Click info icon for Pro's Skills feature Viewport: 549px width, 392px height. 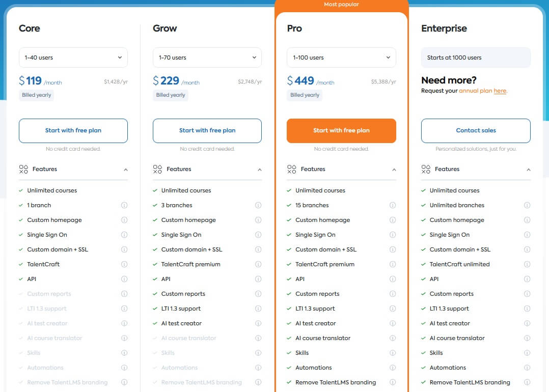point(393,353)
